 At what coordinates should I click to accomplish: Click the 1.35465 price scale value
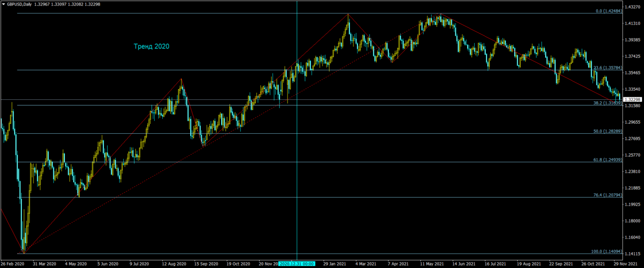(633, 73)
